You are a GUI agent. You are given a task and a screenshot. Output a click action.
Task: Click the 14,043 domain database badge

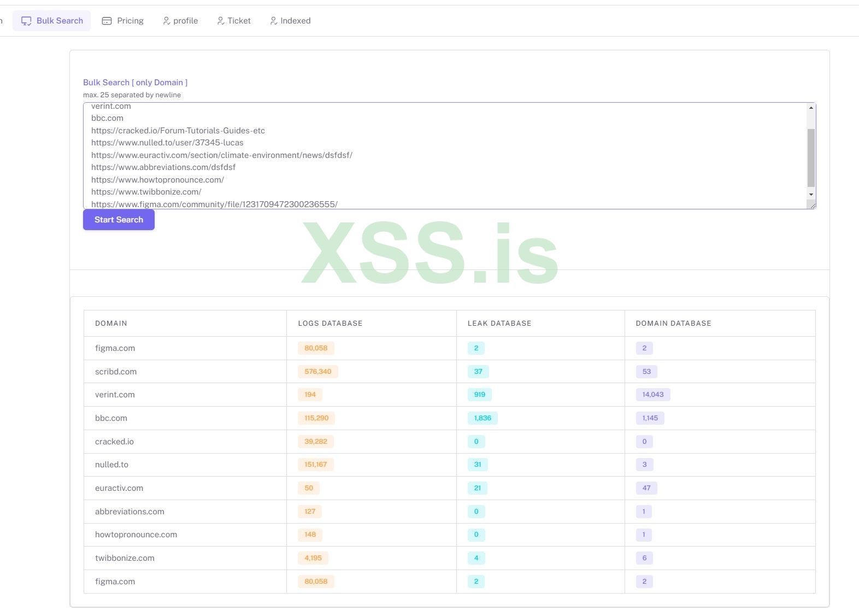click(653, 395)
